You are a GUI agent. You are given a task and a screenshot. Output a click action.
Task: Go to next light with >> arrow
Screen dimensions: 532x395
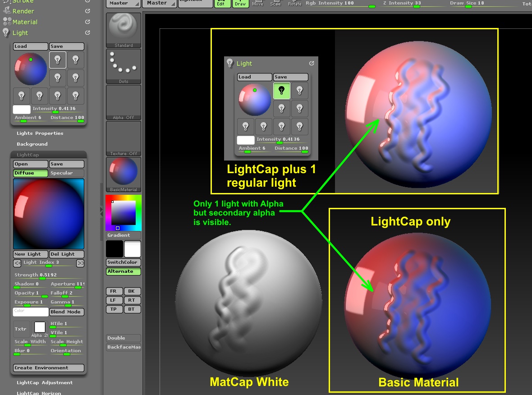point(80,262)
